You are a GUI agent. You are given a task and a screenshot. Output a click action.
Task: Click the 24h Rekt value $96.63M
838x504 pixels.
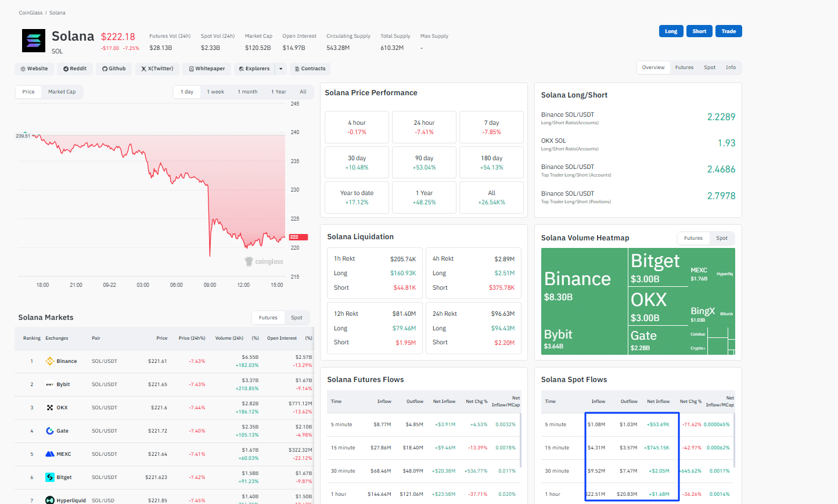(503, 314)
